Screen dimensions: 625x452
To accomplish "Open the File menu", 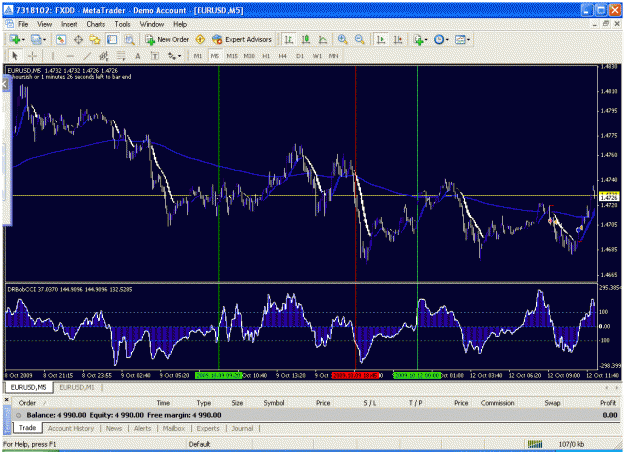I will pos(23,24).
